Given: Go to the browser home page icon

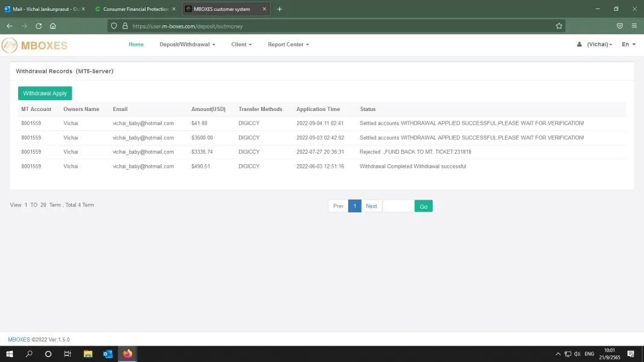Looking at the screenshot, I should [x=53, y=26].
